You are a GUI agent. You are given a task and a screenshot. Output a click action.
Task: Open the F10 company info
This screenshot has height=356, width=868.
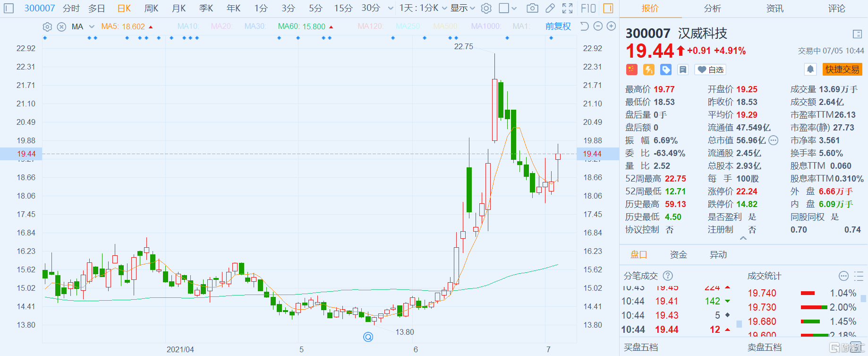pyautogui.click(x=588, y=8)
